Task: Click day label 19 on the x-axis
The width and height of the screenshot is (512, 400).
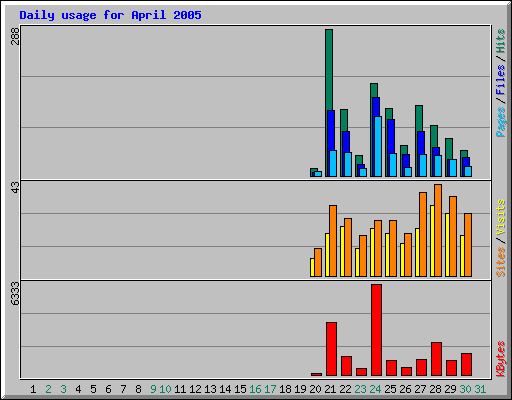Action: pyautogui.click(x=300, y=389)
